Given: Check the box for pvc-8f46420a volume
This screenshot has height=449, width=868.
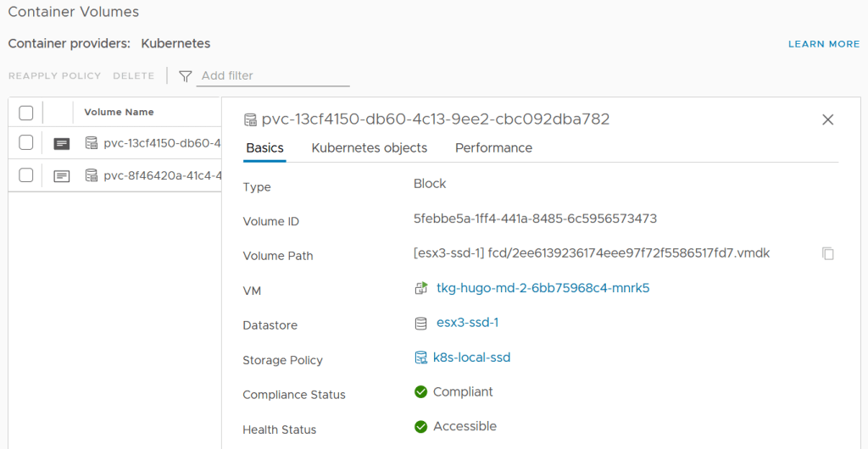Looking at the screenshot, I should [x=26, y=175].
